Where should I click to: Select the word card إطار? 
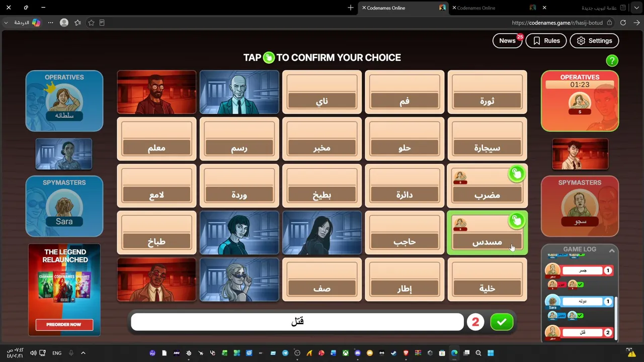pyautogui.click(x=405, y=280)
